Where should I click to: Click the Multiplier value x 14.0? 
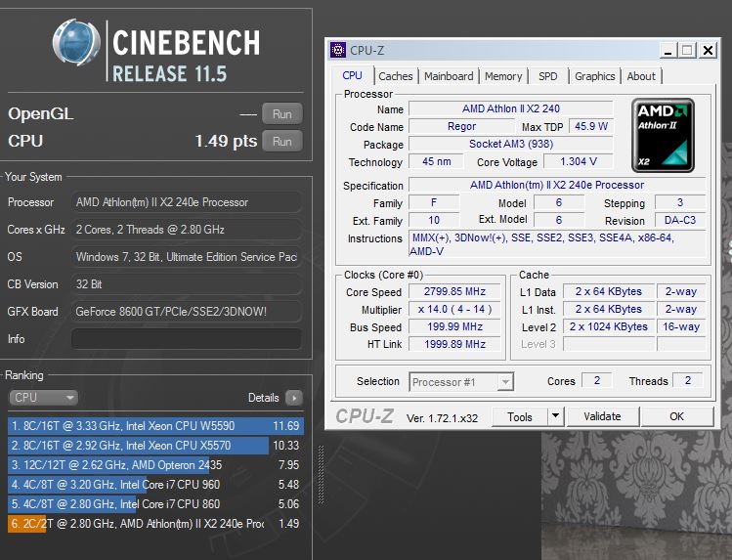(x=454, y=309)
